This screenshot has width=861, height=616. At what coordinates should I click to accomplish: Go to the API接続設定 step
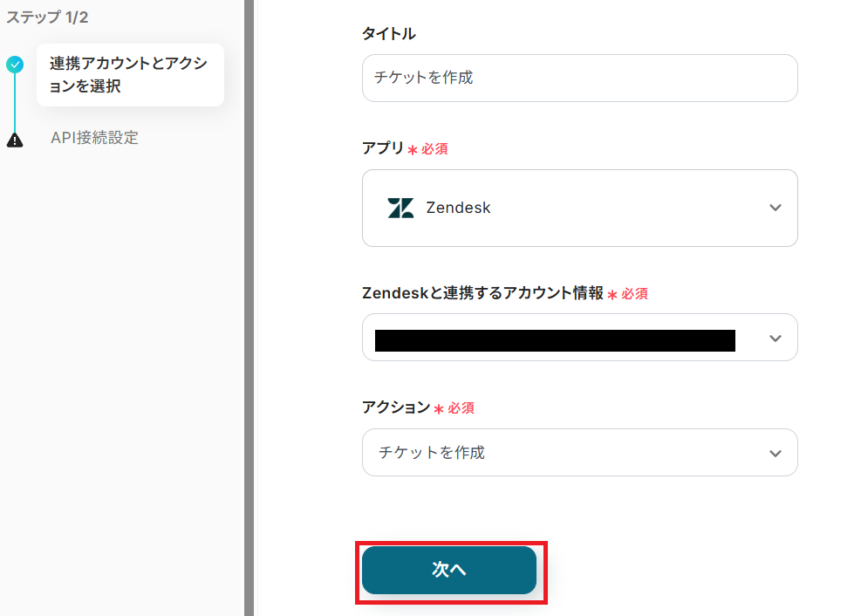point(94,138)
